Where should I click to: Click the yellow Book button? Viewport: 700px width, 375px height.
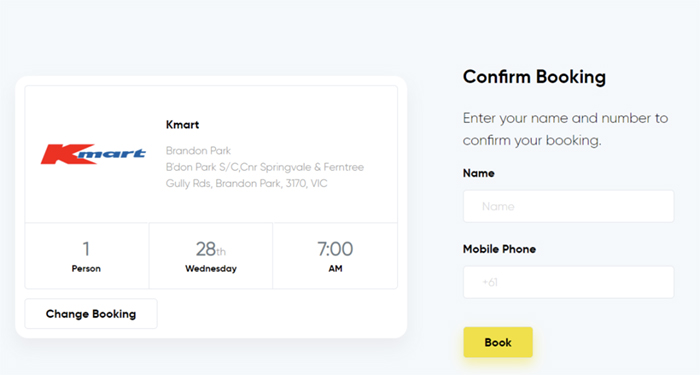tap(498, 342)
